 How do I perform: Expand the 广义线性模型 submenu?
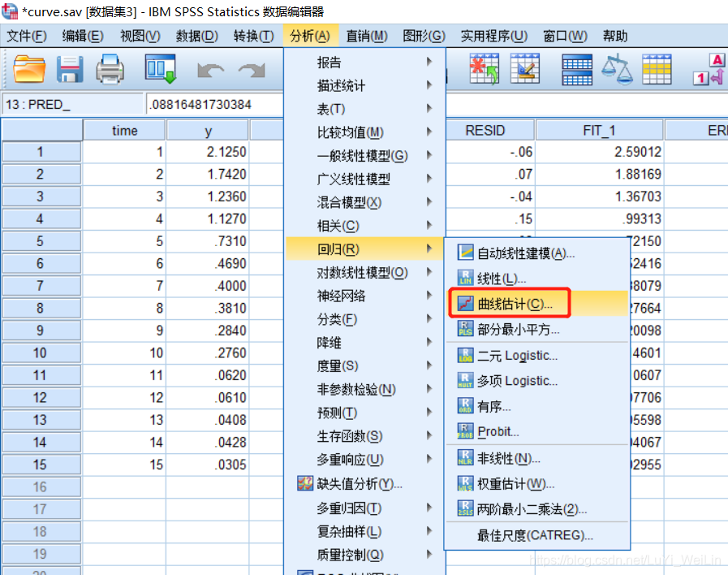click(x=365, y=179)
